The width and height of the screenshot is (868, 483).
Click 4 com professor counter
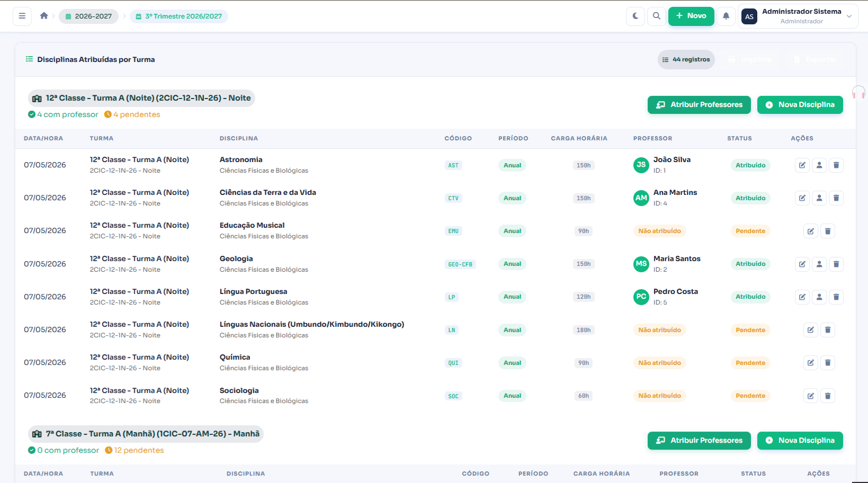click(63, 115)
